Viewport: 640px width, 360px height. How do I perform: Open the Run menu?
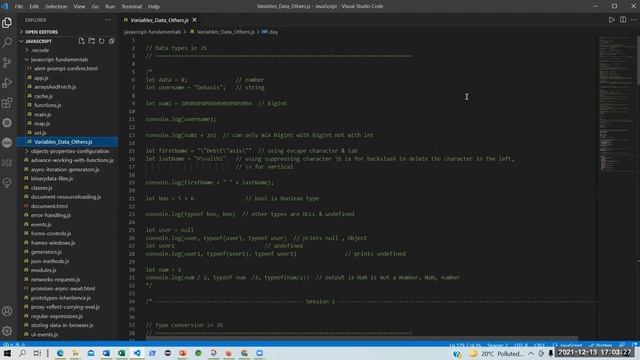(x=110, y=7)
